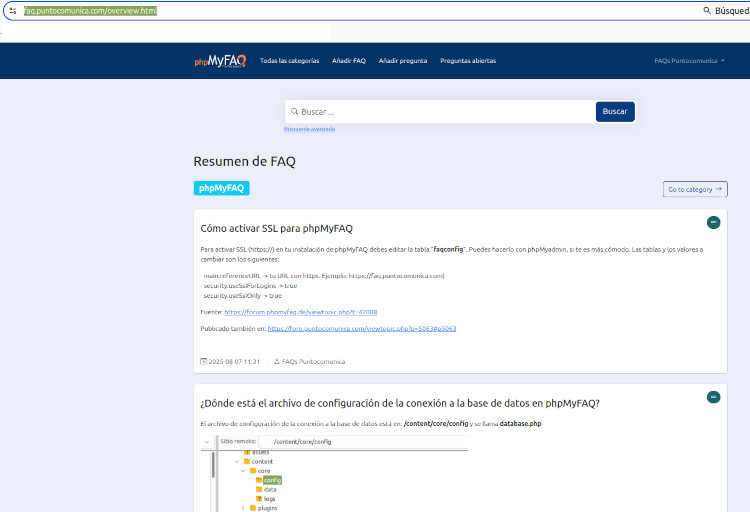View Preguntas abiertas page

[468, 61]
